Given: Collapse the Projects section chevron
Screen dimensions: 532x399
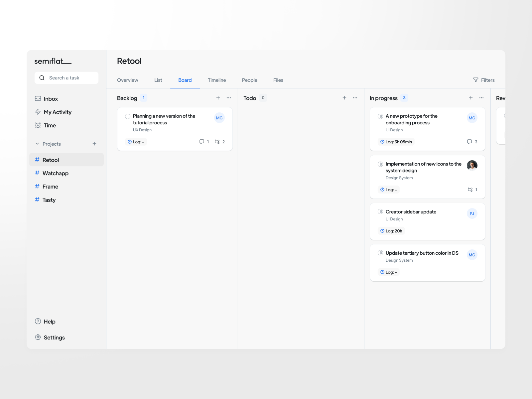Looking at the screenshot, I should coord(37,144).
